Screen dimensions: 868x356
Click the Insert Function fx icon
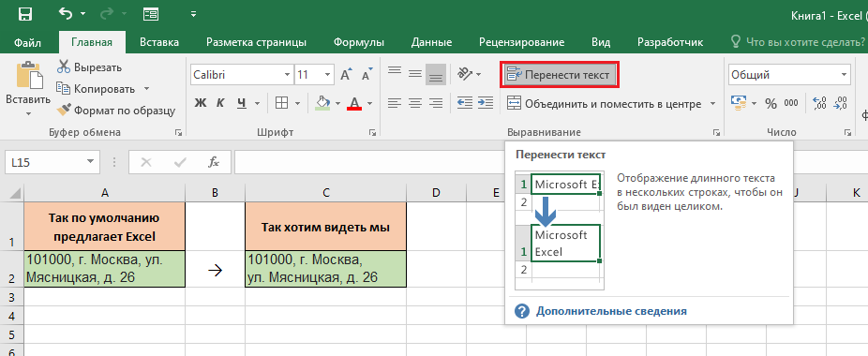point(214,162)
